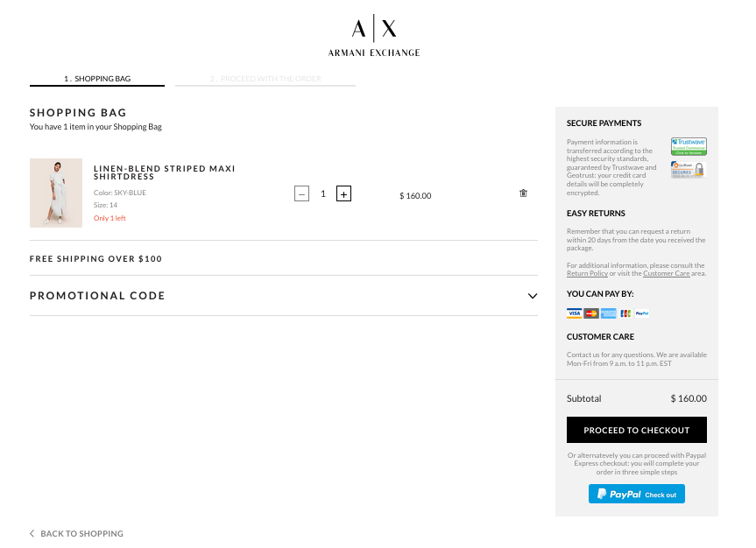Click the Visa card icon
756x548 pixels.
(575, 313)
